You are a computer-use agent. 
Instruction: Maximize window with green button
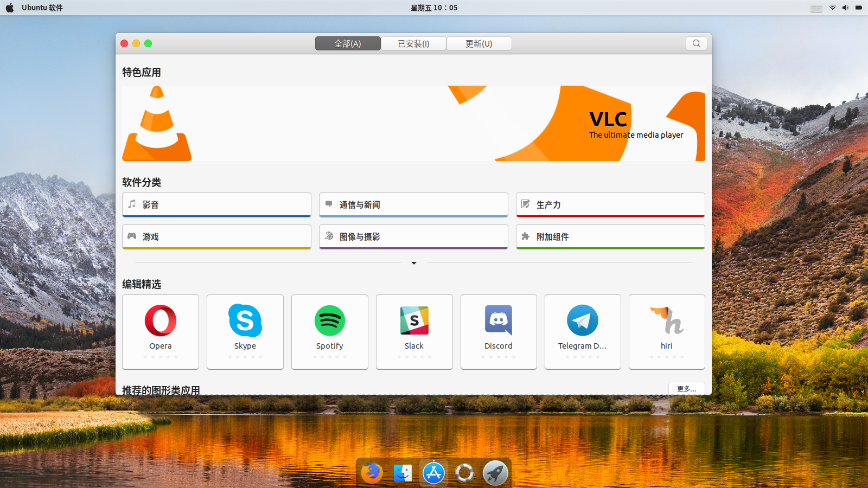(148, 43)
